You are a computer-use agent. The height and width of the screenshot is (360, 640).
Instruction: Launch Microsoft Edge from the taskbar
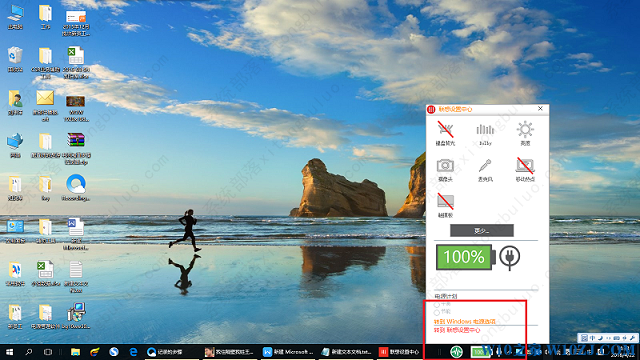133,352
